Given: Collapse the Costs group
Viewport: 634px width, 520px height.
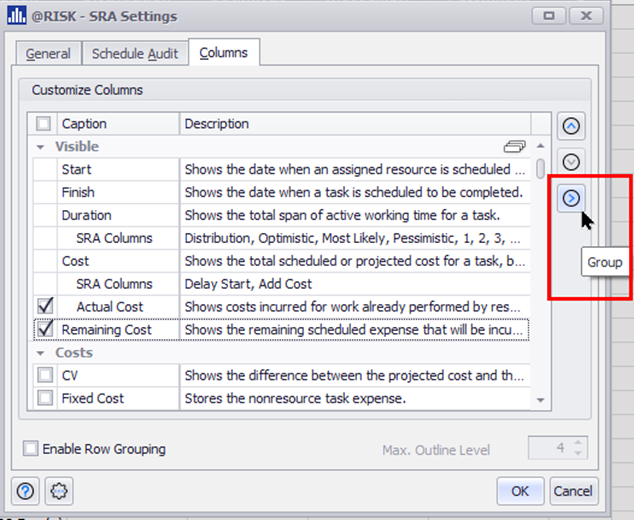Looking at the screenshot, I should coord(40,353).
